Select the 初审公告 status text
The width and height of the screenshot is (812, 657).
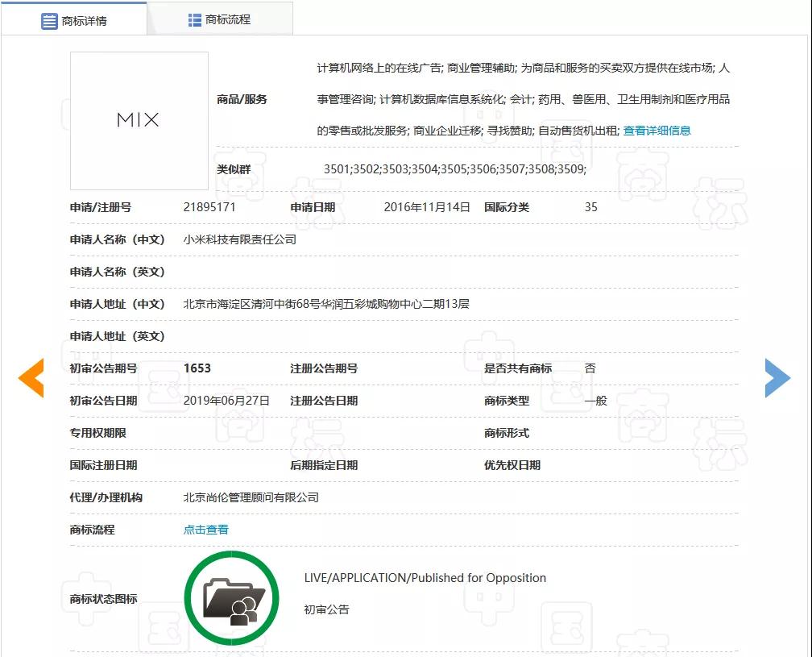327,610
